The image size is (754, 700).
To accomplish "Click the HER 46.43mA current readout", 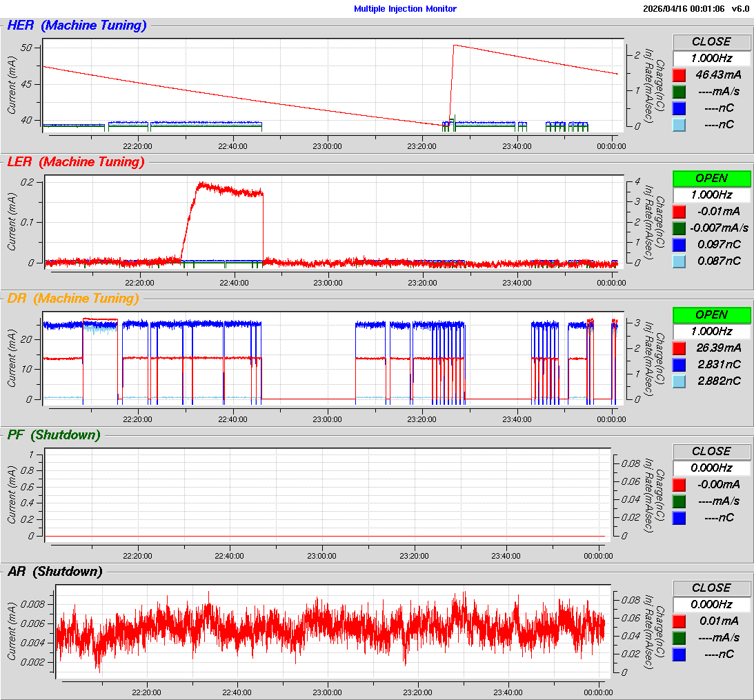I will pos(718,74).
